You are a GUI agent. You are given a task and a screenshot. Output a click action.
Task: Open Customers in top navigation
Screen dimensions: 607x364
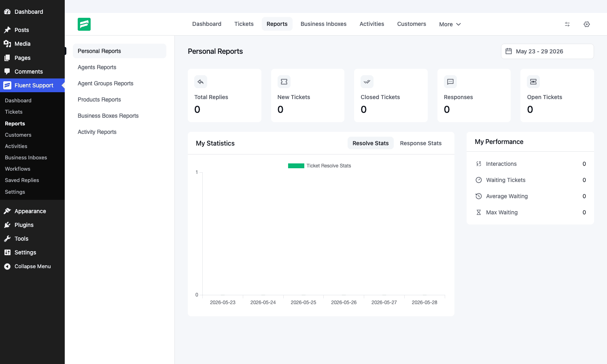tap(412, 24)
